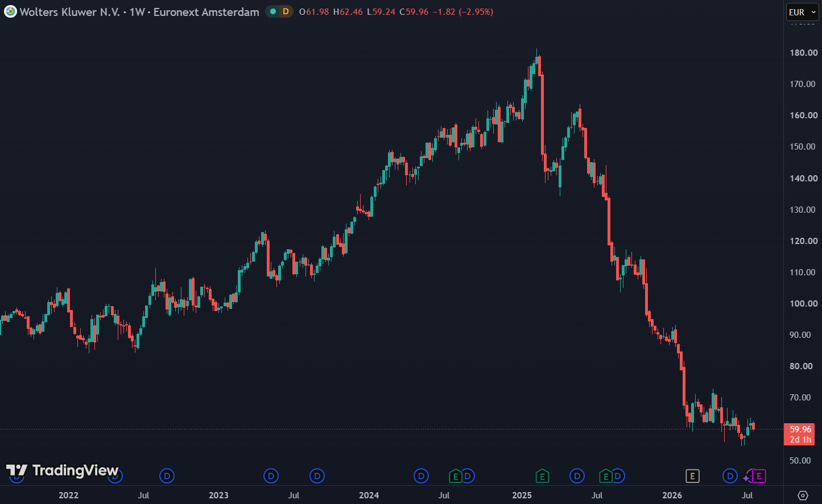Click the close value C59.96 in the legend
The image size is (822, 504).
[x=414, y=11]
